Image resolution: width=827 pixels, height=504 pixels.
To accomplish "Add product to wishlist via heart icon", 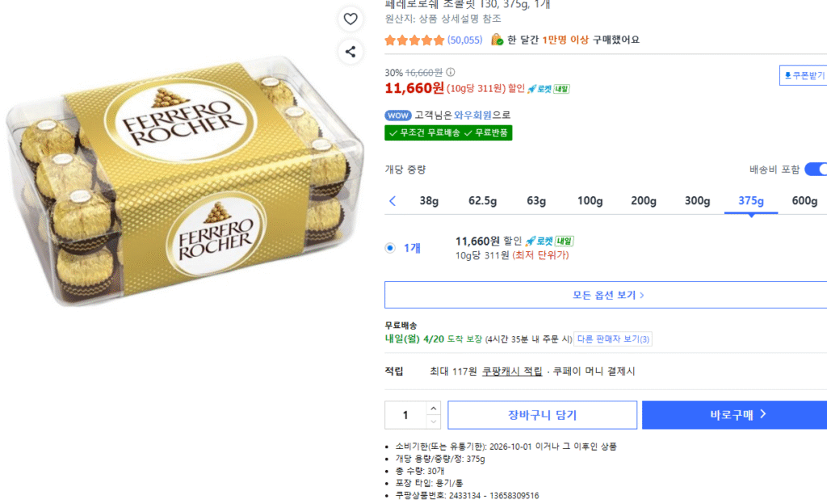I will (350, 18).
